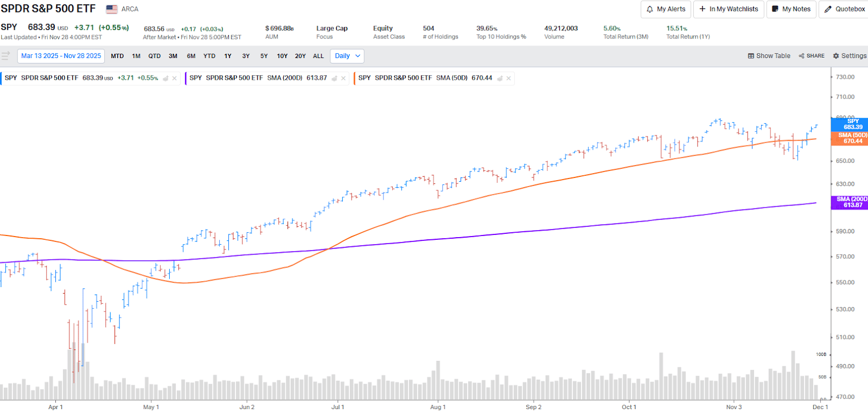Click the US flag icon beside ARCA
The width and height of the screenshot is (868, 414).
(x=112, y=9)
